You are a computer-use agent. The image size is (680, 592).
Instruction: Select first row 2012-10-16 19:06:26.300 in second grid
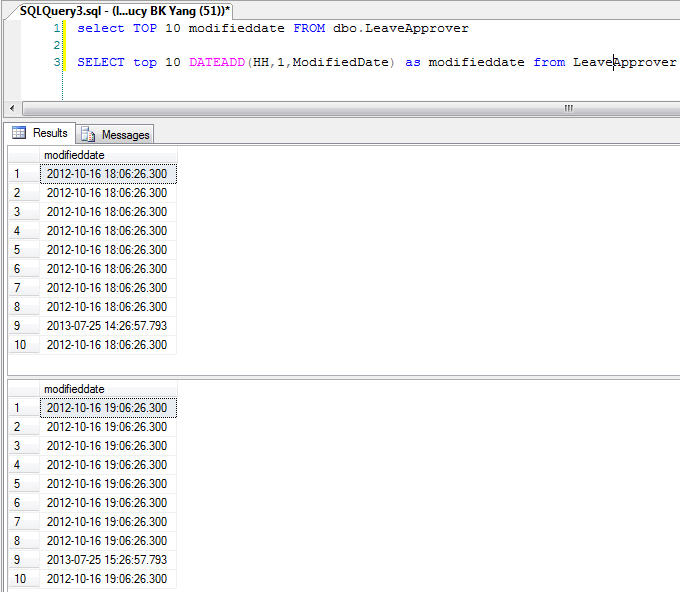108,408
